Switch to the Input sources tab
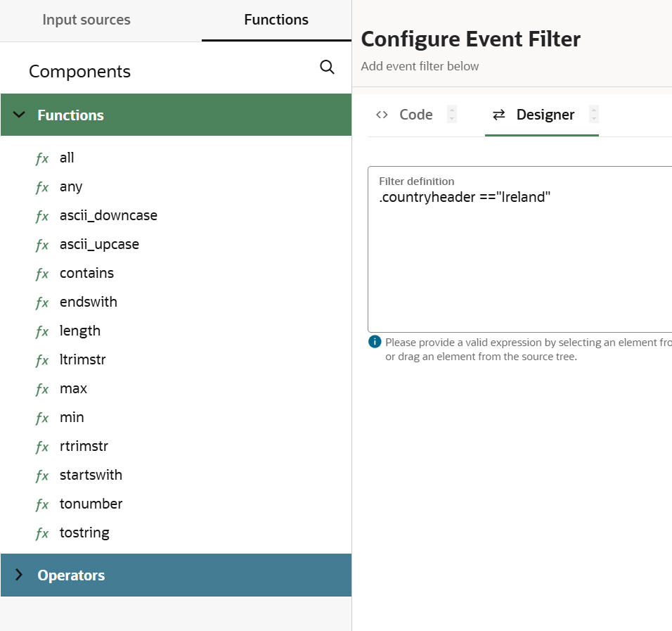Viewport: 672px width, 631px height. tap(86, 20)
